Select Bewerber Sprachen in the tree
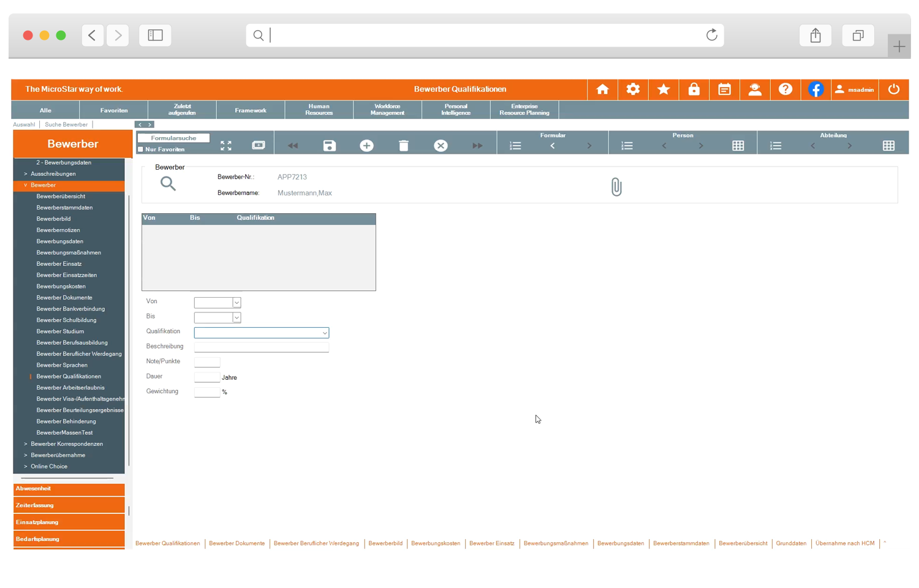Viewport: 919px width, 588px height. [x=62, y=365]
